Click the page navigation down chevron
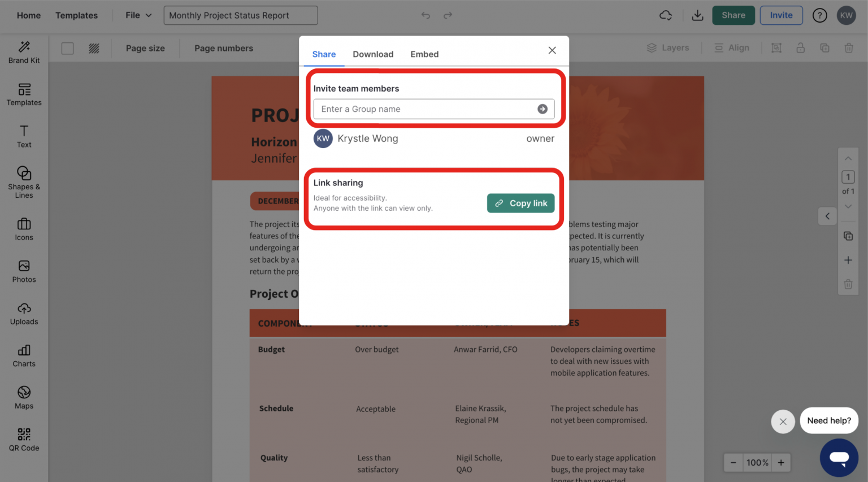Viewport: 868px width, 482px height. (x=848, y=206)
